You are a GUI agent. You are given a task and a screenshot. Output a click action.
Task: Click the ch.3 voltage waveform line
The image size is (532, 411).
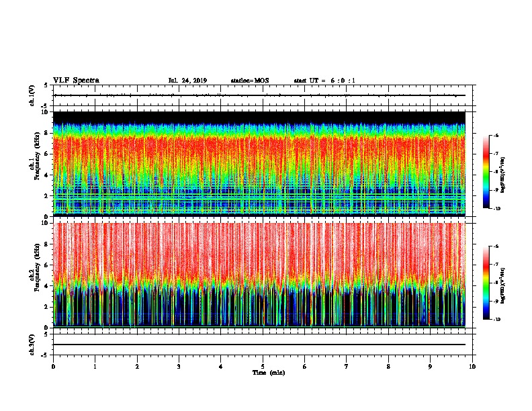259,345
